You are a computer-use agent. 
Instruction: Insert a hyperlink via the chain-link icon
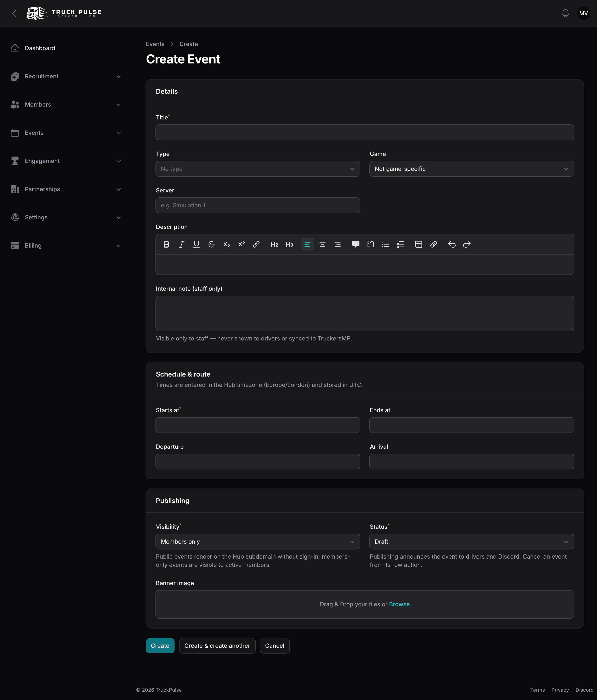(256, 244)
